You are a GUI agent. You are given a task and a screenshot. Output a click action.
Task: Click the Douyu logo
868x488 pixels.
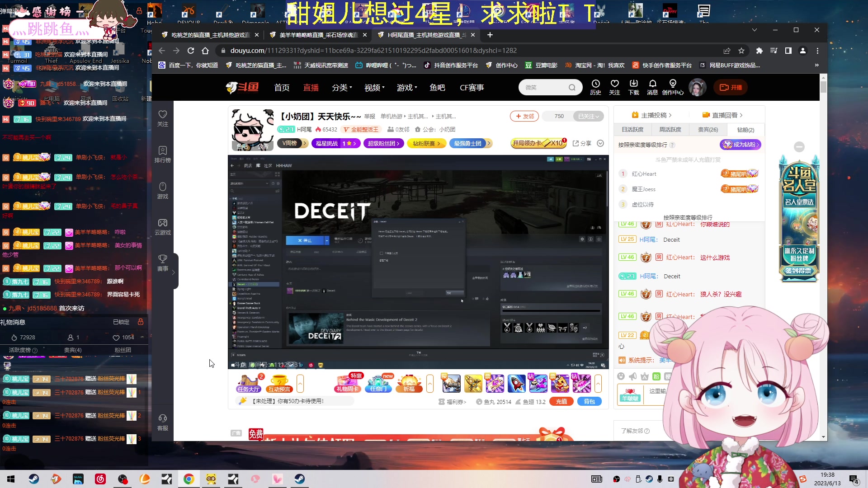242,87
